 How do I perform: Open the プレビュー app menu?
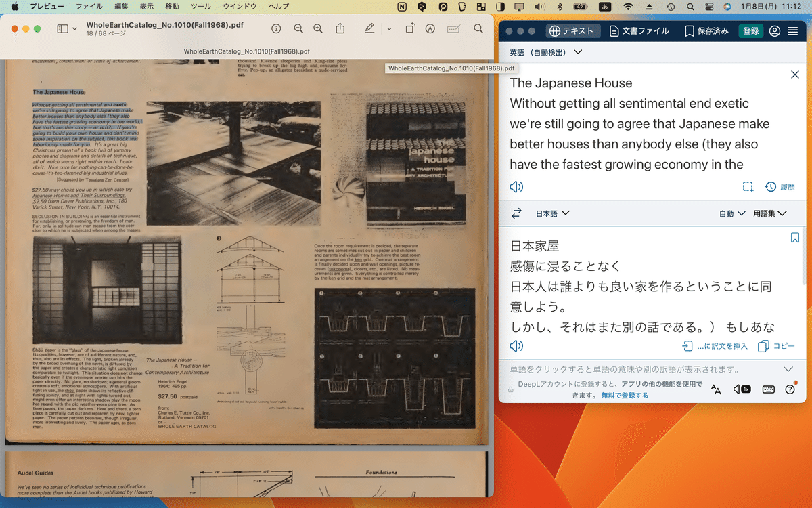coord(47,7)
